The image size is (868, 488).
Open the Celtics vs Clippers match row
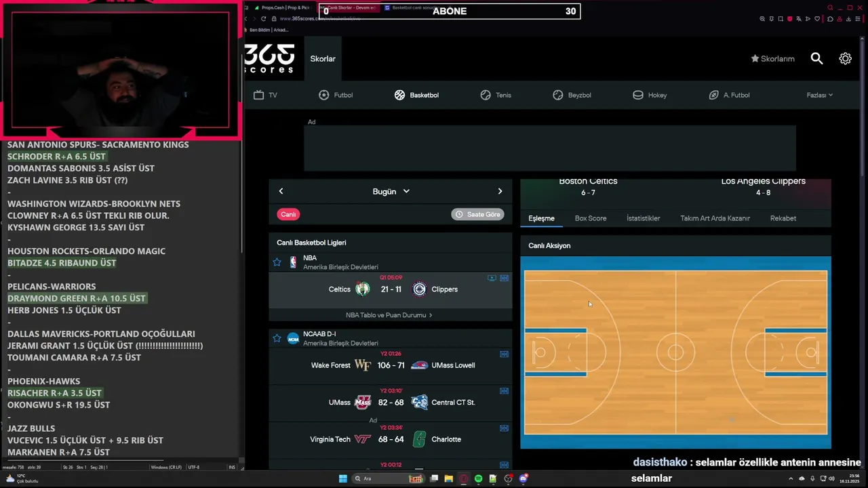pos(391,289)
